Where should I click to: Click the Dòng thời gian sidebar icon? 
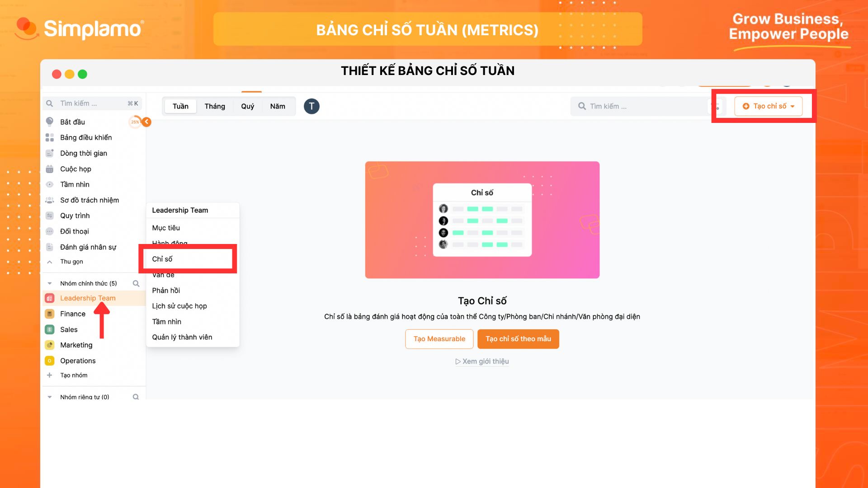[51, 153]
